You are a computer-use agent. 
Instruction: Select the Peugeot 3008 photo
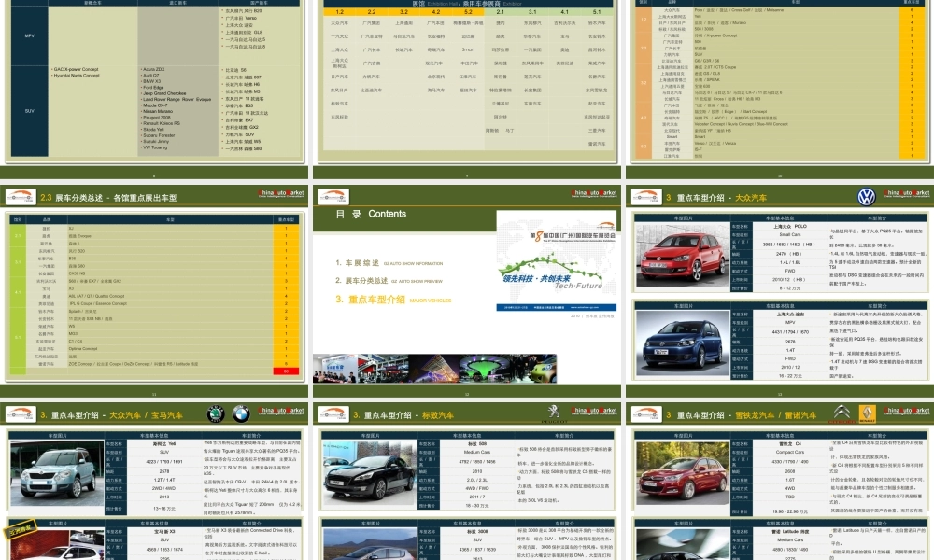pyautogui.click(x=369, y=543)
